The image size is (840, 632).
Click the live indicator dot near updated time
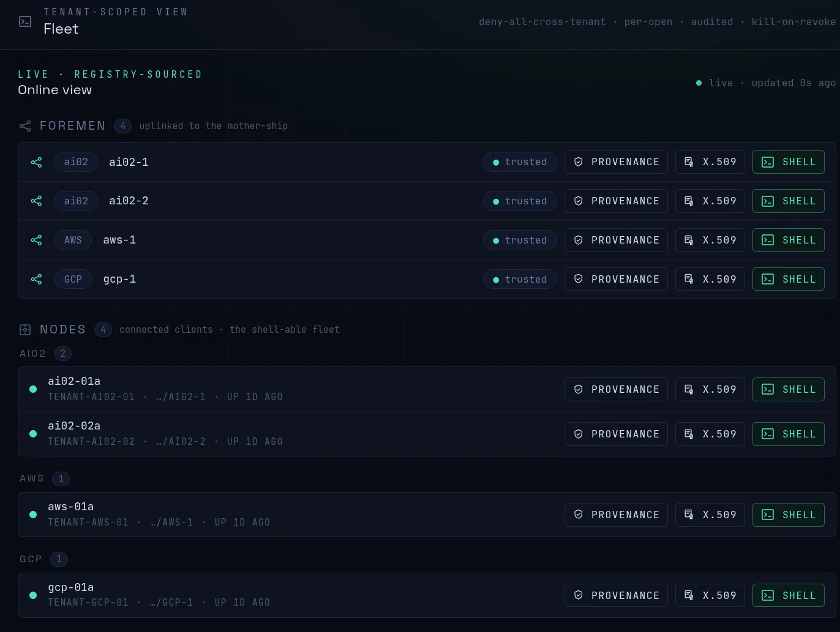click(x=699, y=83)
